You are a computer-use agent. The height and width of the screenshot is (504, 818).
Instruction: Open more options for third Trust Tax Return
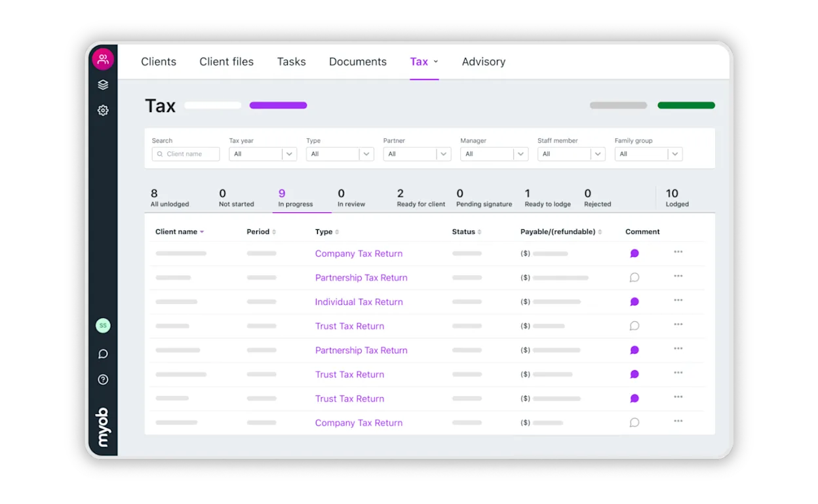point(678,397)
